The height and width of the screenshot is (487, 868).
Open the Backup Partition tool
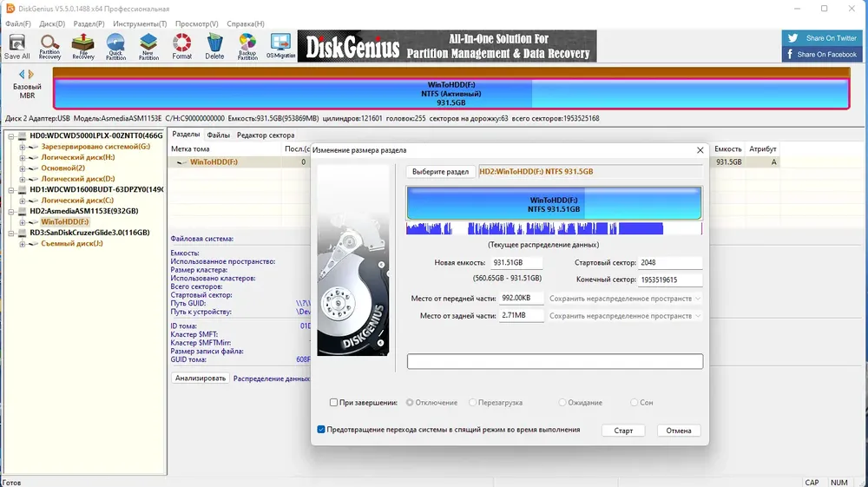[247, 47]
